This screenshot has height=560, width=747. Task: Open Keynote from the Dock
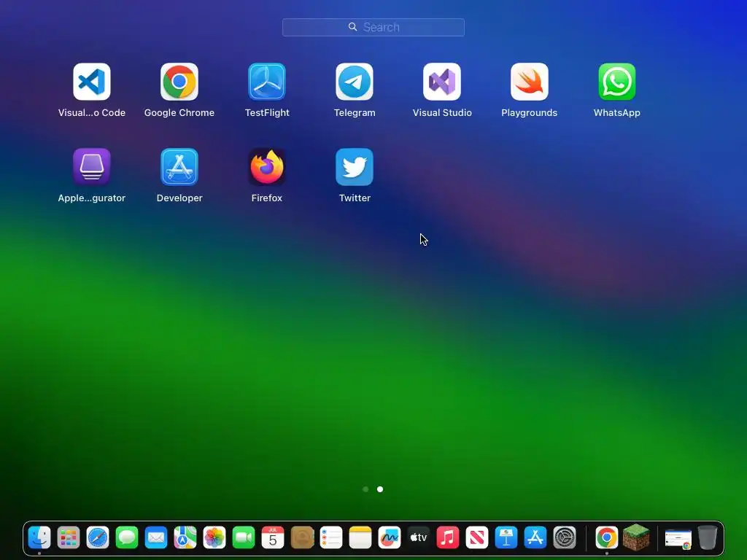click(x=506, y=537)
